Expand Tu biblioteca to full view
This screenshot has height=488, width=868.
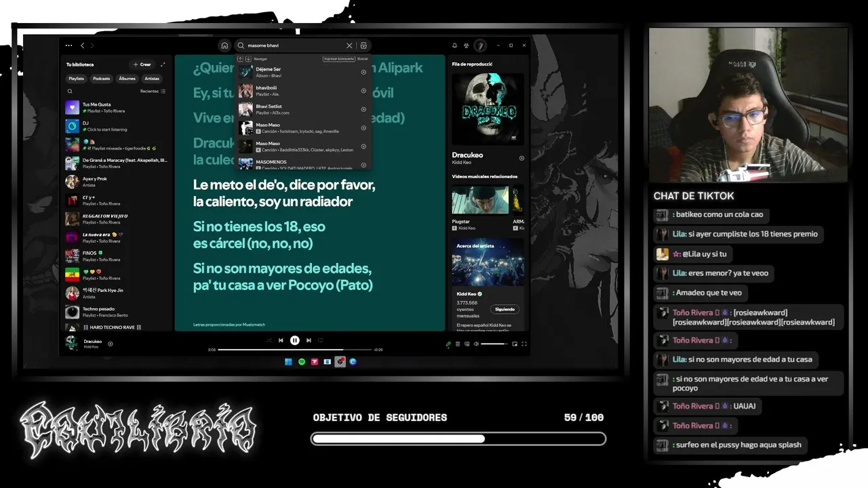(163, 64)
